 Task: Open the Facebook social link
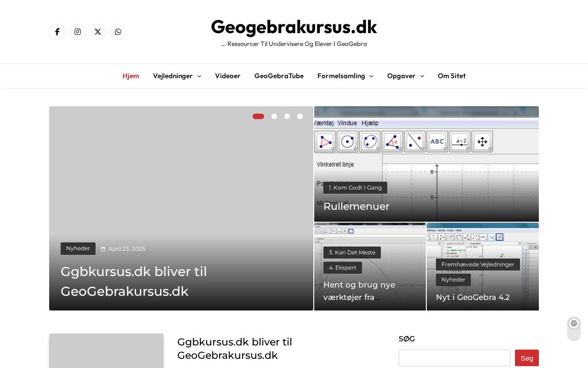(57, 32)
